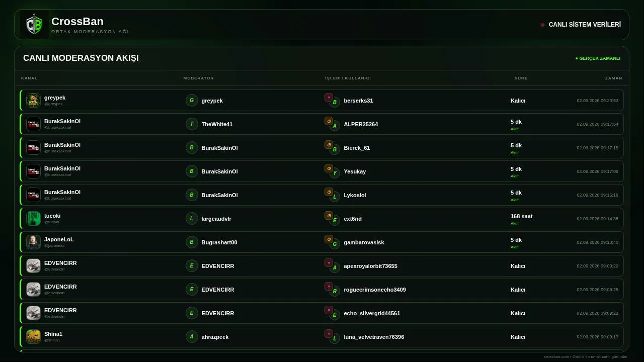
Task: Click the TheWhite41 moderator letter badge
Action: coord(192,124)
